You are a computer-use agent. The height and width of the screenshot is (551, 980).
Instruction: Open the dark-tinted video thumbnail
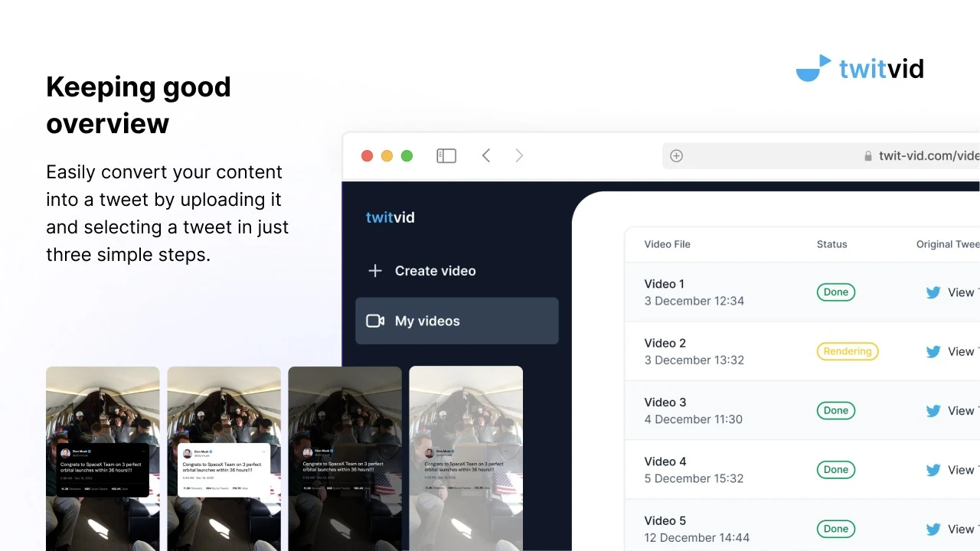(x=345, y=458)
